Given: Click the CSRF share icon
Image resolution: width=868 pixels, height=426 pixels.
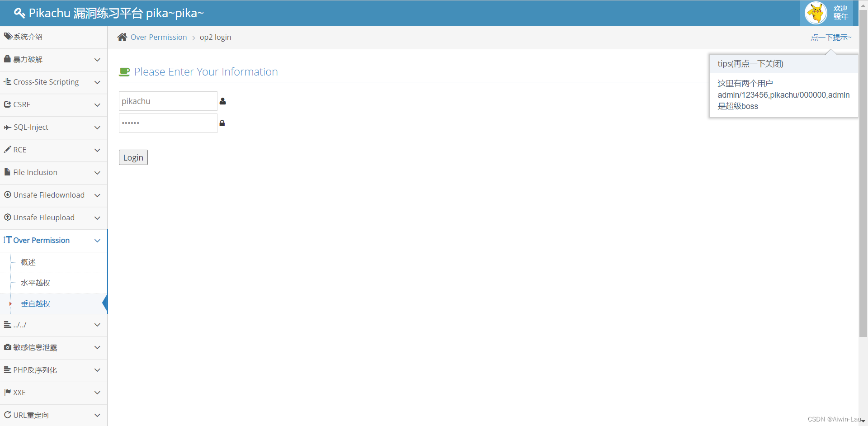Looking at the screenshot, I should pos(8,104).
